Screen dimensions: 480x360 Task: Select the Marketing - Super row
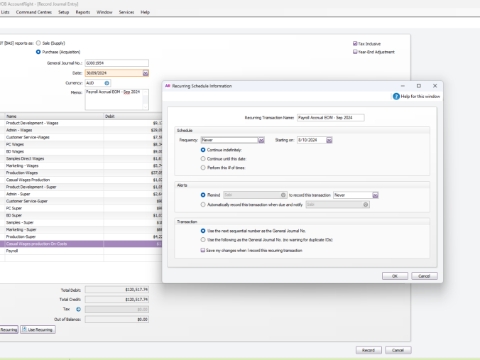(x=81, y=230)
